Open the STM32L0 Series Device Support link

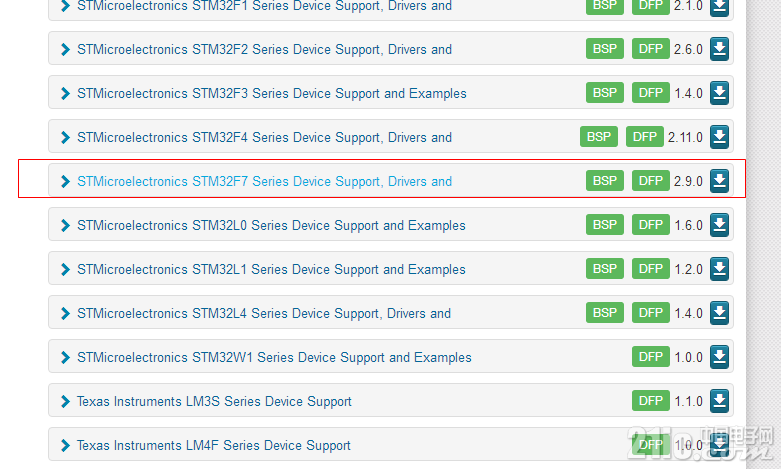pos(271,225)
